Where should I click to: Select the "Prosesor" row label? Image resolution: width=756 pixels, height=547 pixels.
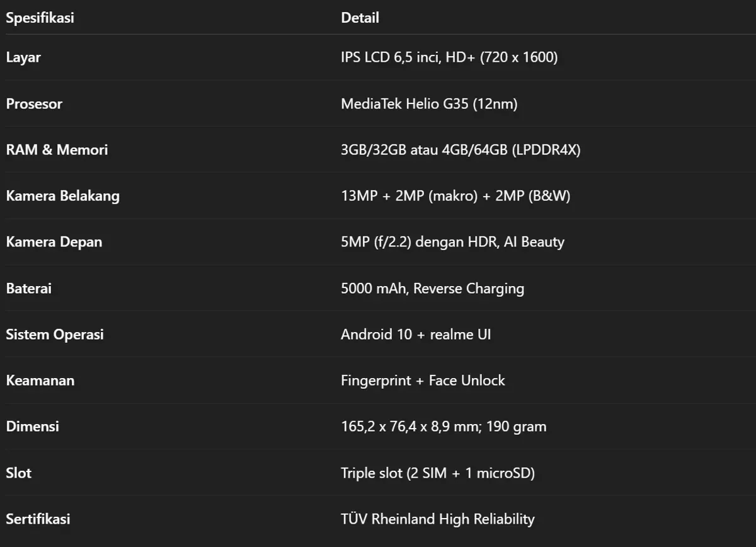tap(34, 103)
